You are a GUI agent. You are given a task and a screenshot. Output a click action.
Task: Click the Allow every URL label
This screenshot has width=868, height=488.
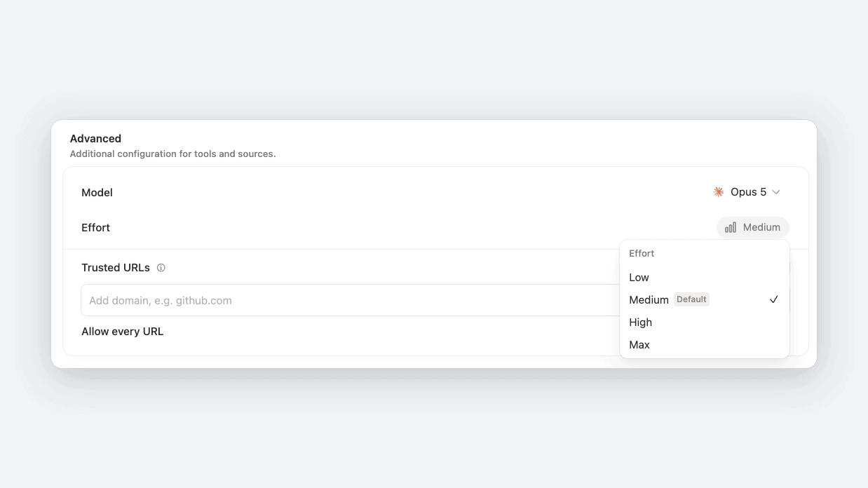pyautogui.click(x=123, y=332)
